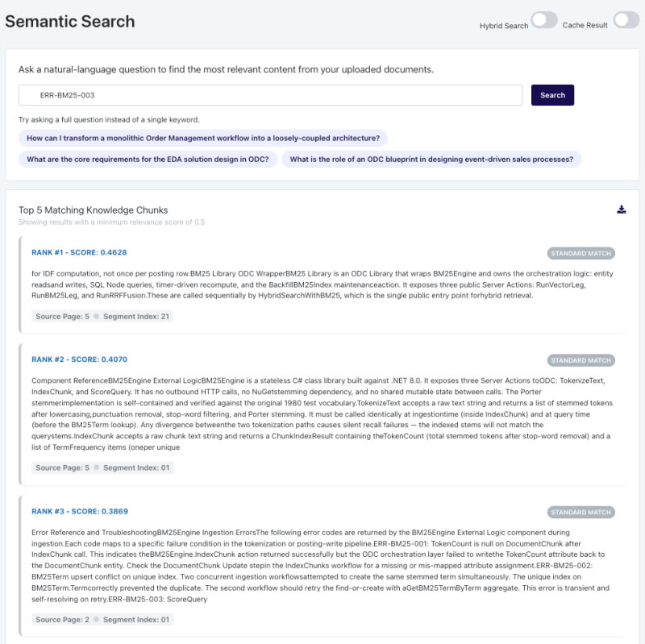Enable the Hybrid Search toggle
Image resolution: width=645 pixels, height=644 pixels.
point(543,19)
